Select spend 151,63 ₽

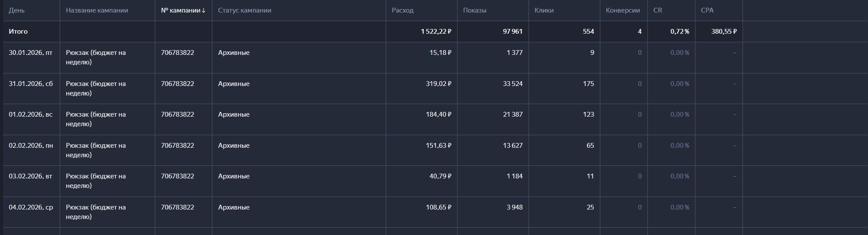tap(439, 146)
